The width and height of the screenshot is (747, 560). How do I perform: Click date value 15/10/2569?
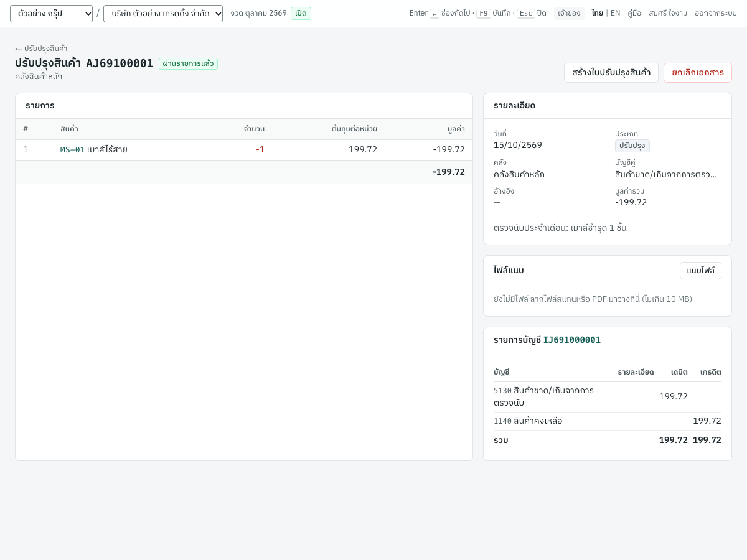518,145
